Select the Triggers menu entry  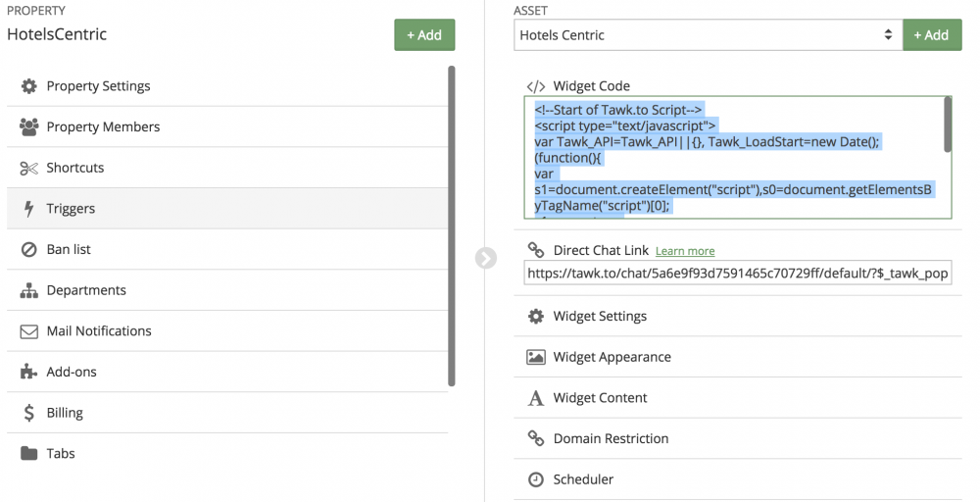click(x=227, y=209)
